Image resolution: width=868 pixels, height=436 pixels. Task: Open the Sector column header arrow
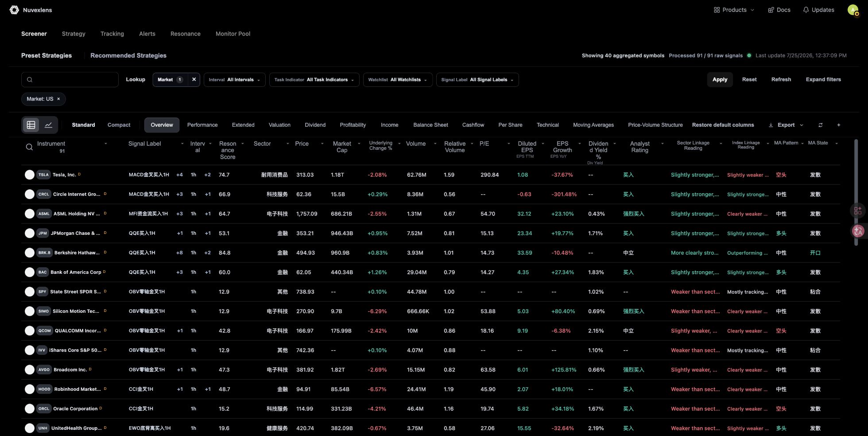[x=287, y=144]
